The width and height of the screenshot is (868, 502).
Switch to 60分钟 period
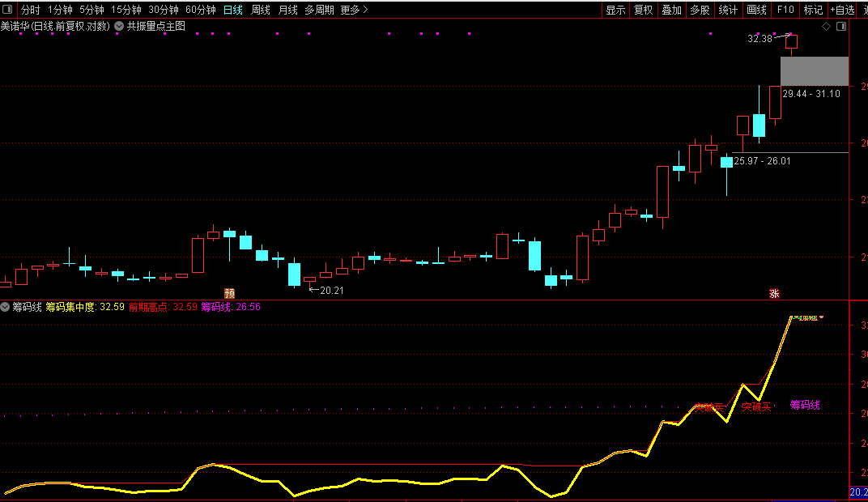point(200,10)
